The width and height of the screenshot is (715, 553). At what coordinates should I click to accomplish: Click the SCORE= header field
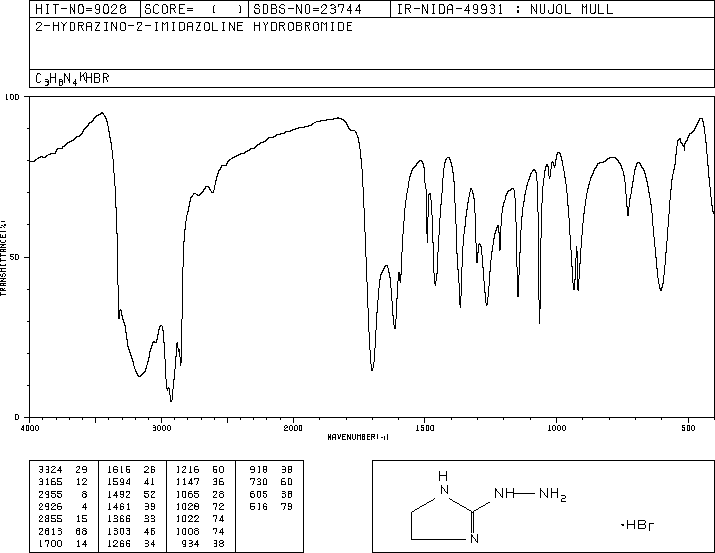click(193, 9)
